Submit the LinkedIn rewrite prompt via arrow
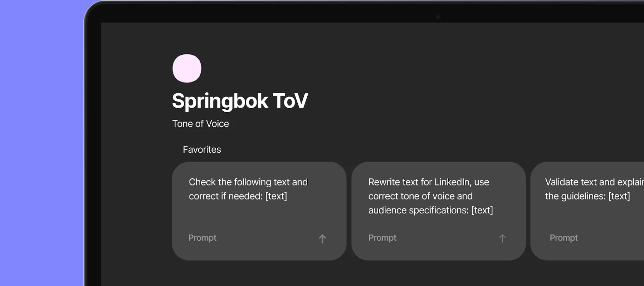Viewport: 644px width, 286px height. (x=502, y=238)
